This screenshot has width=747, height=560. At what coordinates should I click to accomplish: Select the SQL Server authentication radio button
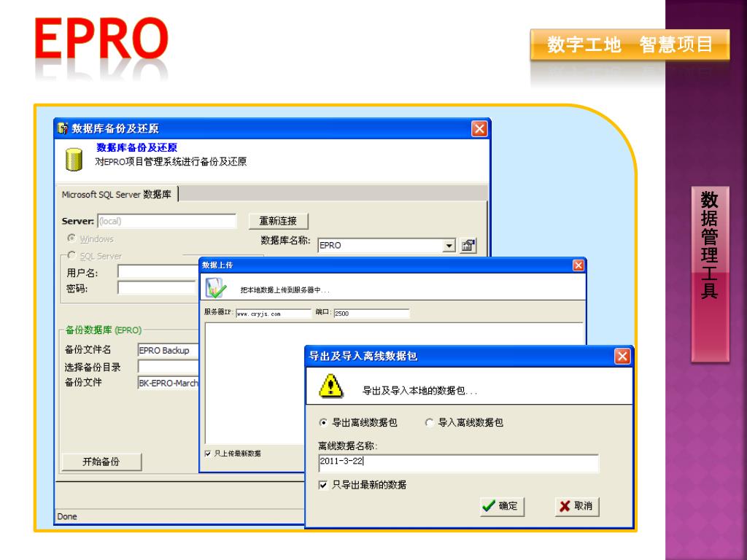(x=71, y=255)
